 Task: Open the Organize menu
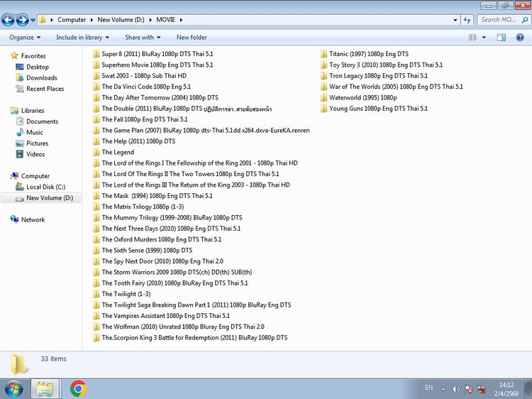[25, 38]
